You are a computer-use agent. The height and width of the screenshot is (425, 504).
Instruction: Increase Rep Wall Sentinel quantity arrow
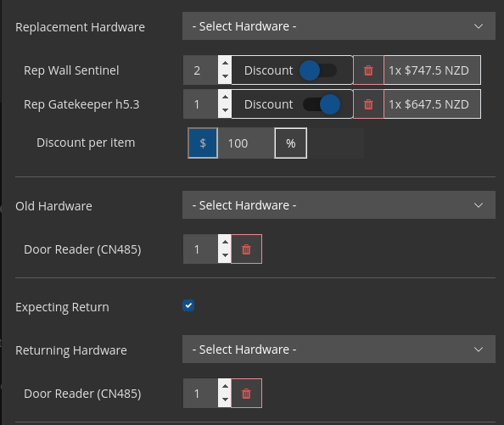[x=225, y=63]
